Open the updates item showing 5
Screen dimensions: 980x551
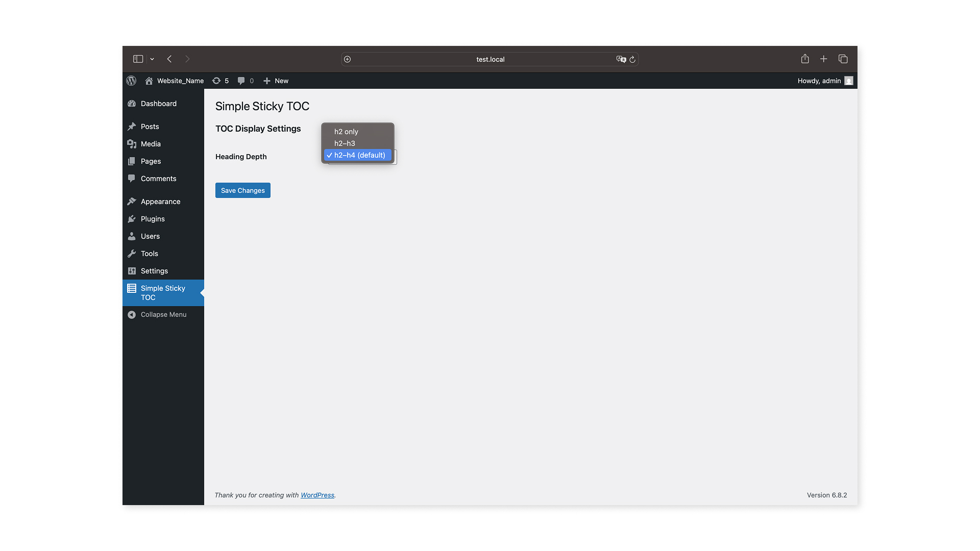220,81
